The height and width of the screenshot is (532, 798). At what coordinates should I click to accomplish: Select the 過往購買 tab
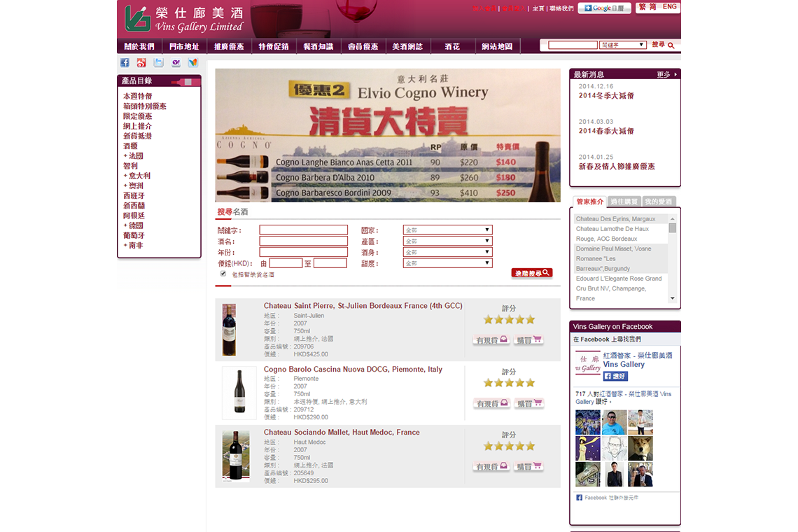[624, 202]
